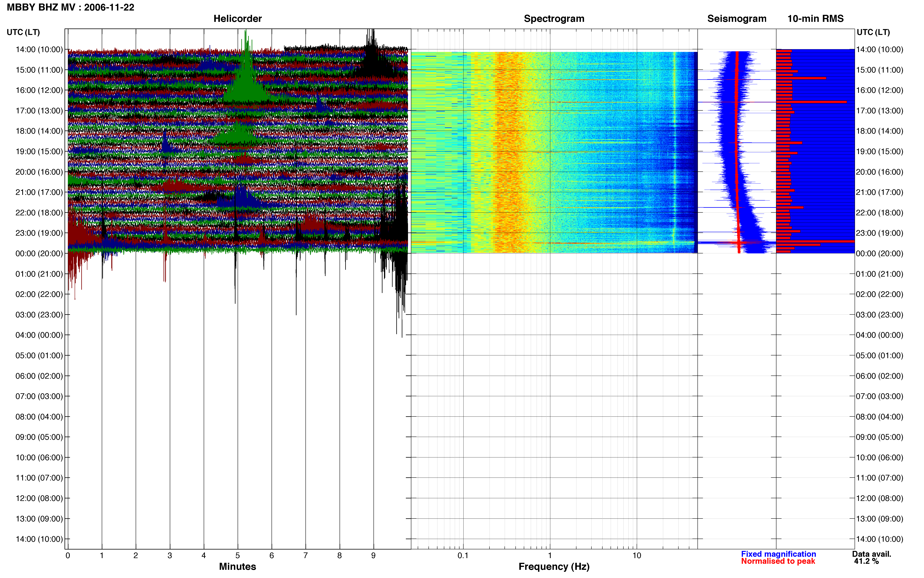The height and width of the screenshot is (578, 924).
Task: Click the plot title 'MBBY BHZ MV : 2006-11-22'
Action: [71, 7]
